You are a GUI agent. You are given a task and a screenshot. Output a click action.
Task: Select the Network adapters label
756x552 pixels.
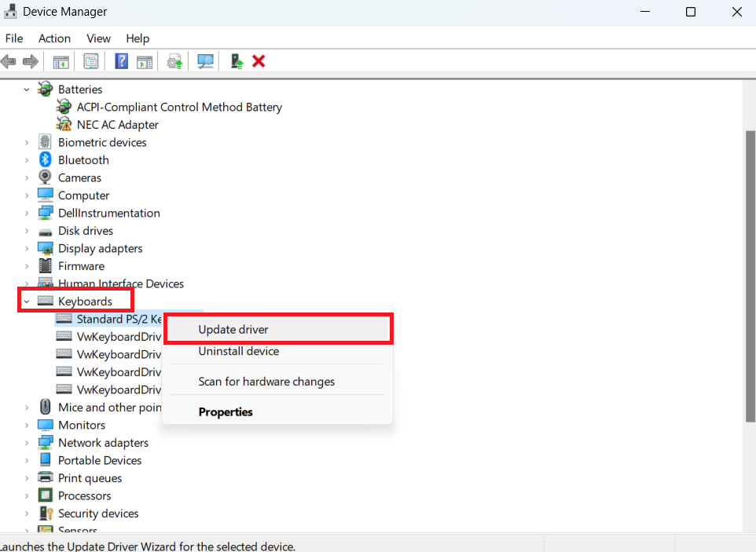(x=103, y=443)
